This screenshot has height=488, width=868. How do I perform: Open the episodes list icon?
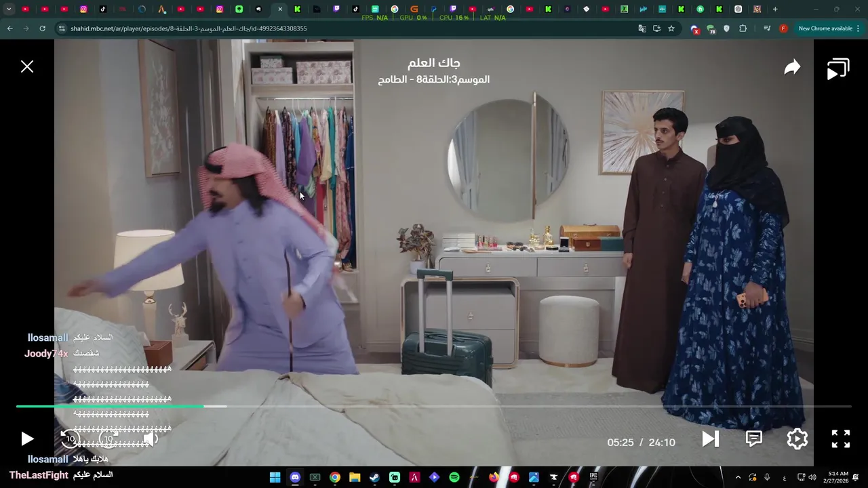pos(838,69)
